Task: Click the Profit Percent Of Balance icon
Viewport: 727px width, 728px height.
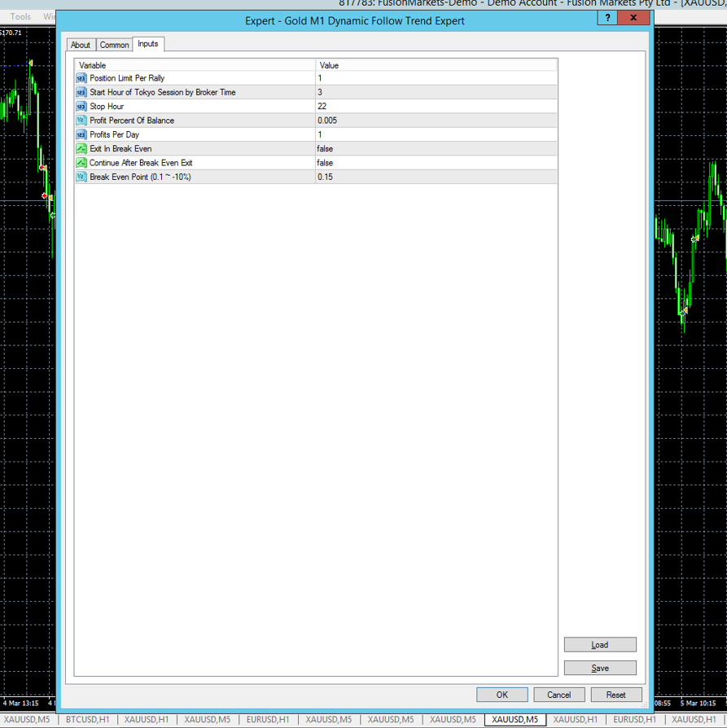Action: coord(81,121)
